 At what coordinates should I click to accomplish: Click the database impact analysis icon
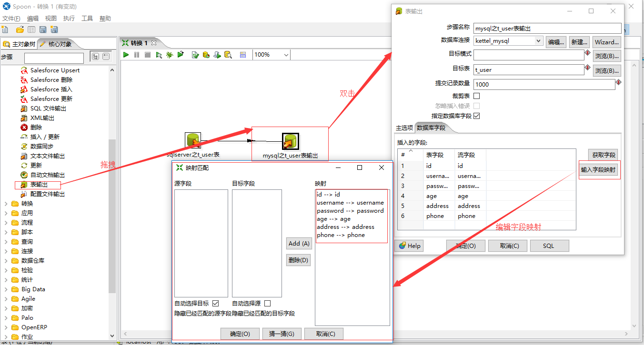206,55
